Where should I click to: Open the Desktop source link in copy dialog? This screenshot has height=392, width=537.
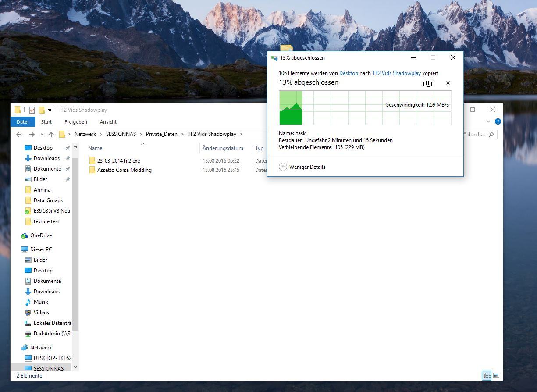click(349, 73)
